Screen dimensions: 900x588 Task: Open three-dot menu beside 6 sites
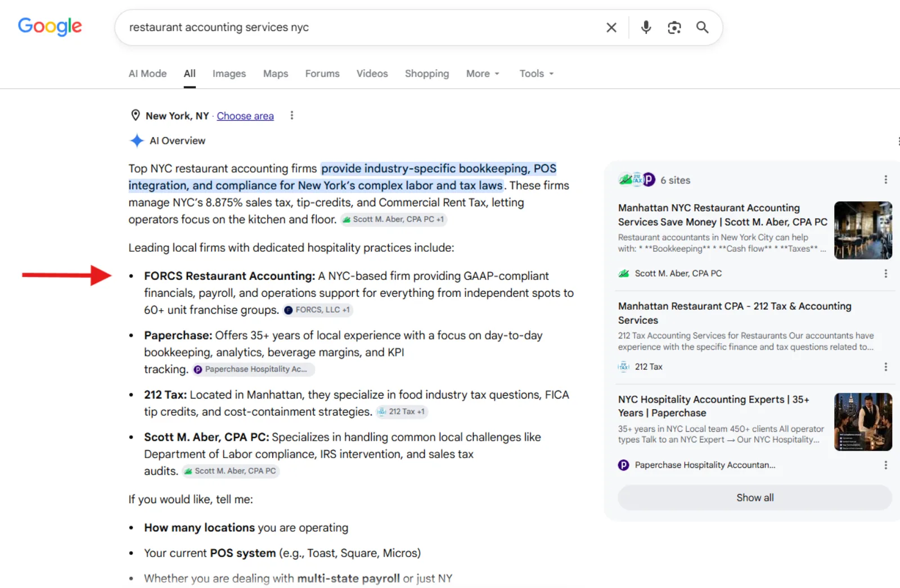885,180
